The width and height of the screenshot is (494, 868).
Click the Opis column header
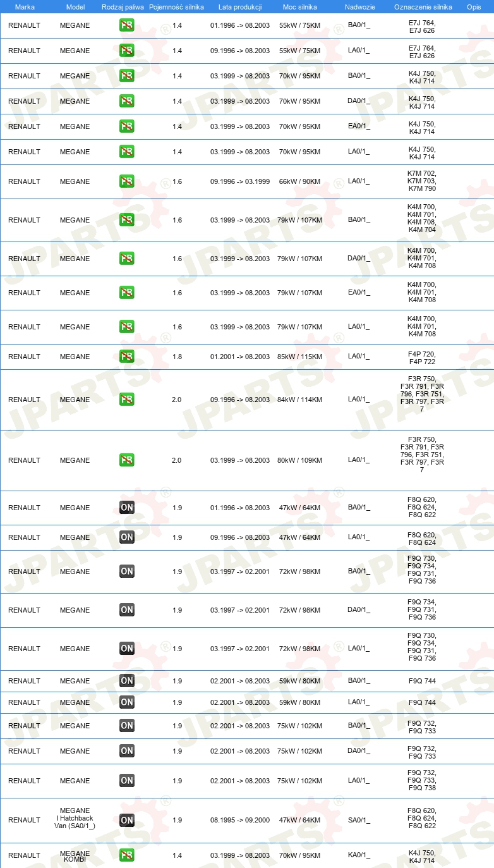[474, 7]
